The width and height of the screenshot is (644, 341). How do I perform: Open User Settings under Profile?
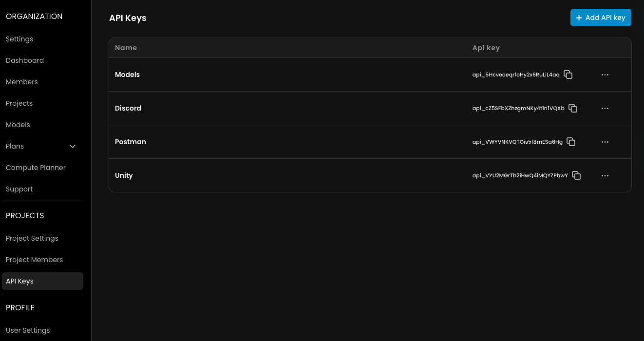click(28, 330)
